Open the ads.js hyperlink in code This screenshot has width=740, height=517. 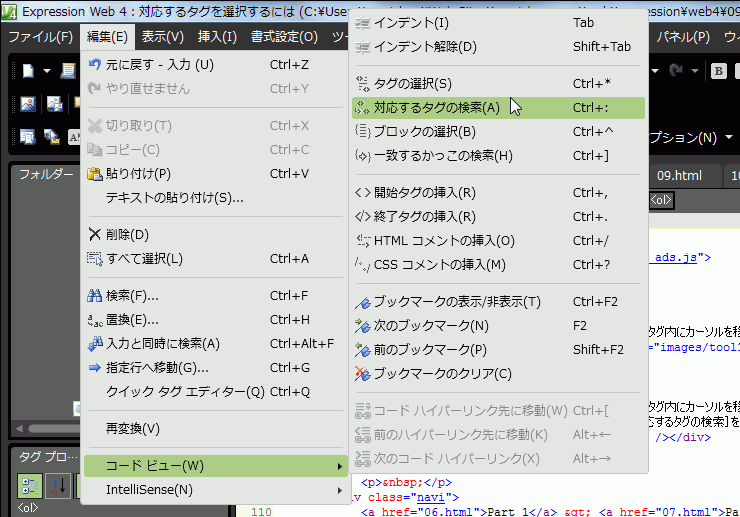point(676,257)
